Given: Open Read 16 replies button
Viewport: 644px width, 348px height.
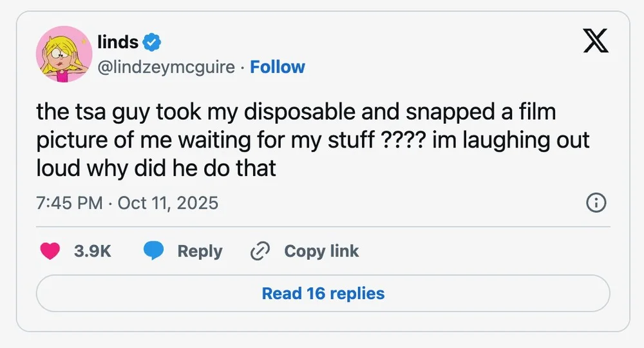Looking at the screenshot, I should pyautogui.click(x=323, y=293).
